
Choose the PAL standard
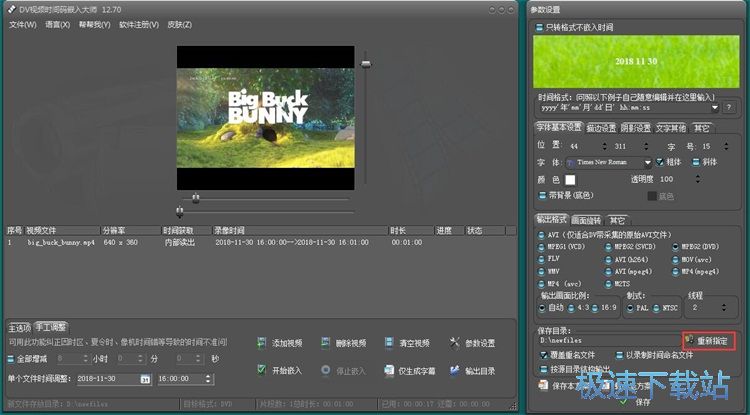630,308
